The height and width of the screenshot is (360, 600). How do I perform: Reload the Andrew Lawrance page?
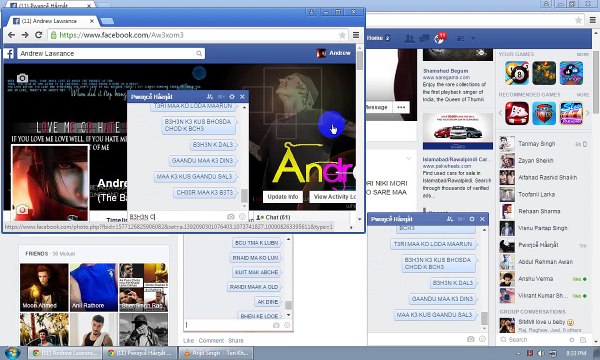click(x=38, y=35)
